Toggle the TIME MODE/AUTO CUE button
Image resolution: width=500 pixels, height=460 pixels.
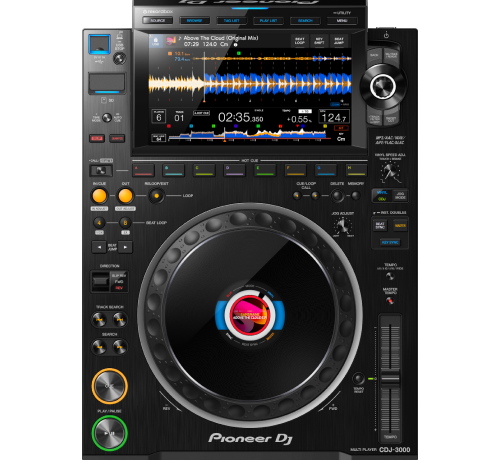click(x=107, y=118)
